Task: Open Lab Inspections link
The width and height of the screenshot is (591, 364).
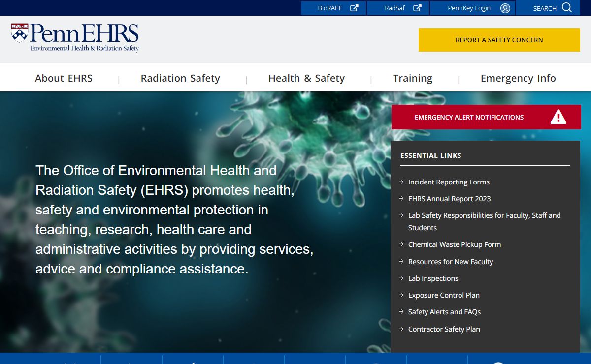Action: [433, 278]
